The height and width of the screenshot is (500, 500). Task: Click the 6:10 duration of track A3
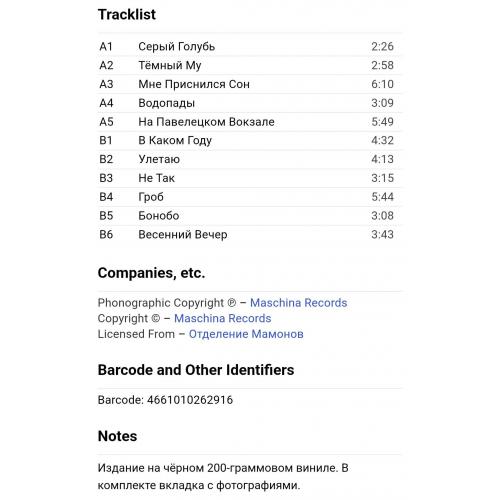[x=382, y=84]
